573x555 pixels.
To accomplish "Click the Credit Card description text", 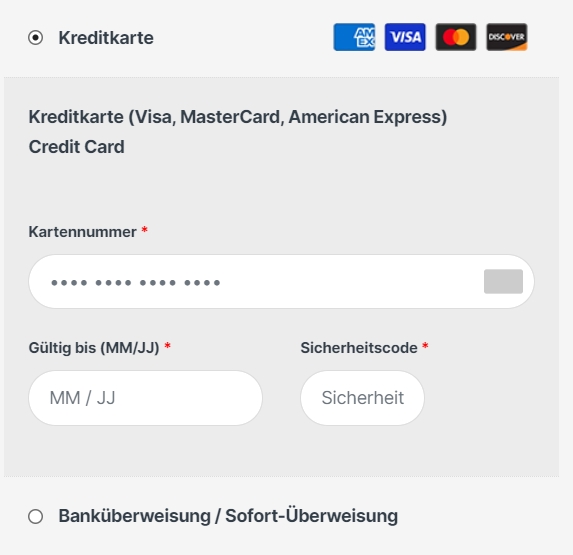I will tap(76, 147).
